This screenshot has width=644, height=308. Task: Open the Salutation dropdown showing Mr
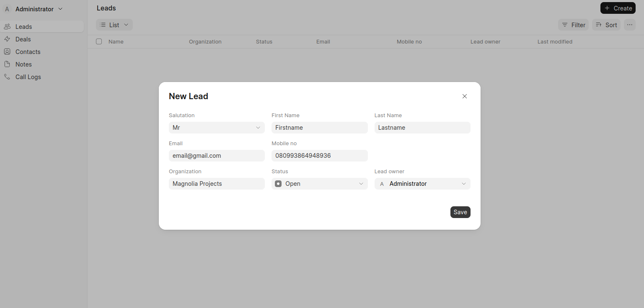[x=217, y=127]
